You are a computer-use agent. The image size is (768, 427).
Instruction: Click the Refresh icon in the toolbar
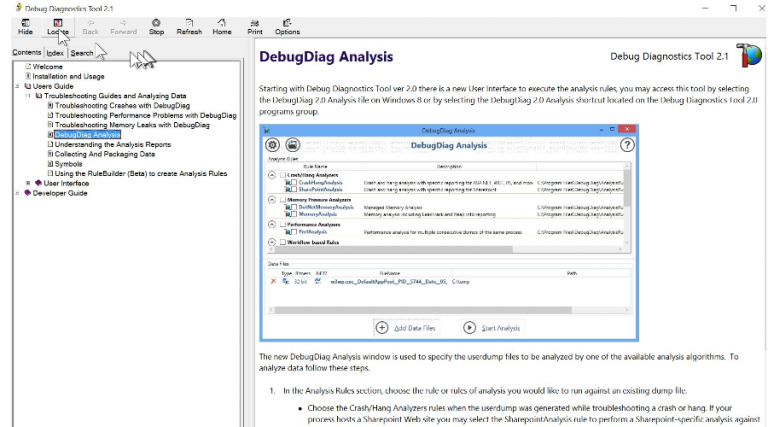tap(189, 25)
